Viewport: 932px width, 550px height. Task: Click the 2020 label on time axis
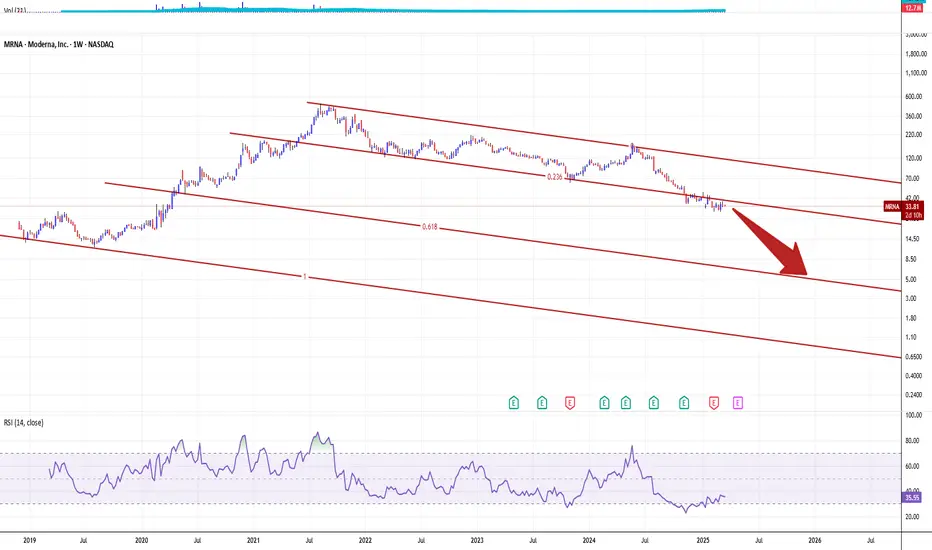click(x=141, y=540)
